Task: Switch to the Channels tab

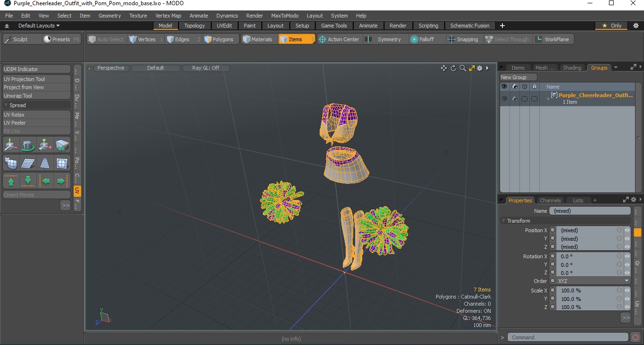Action: [x=550, y=200]
